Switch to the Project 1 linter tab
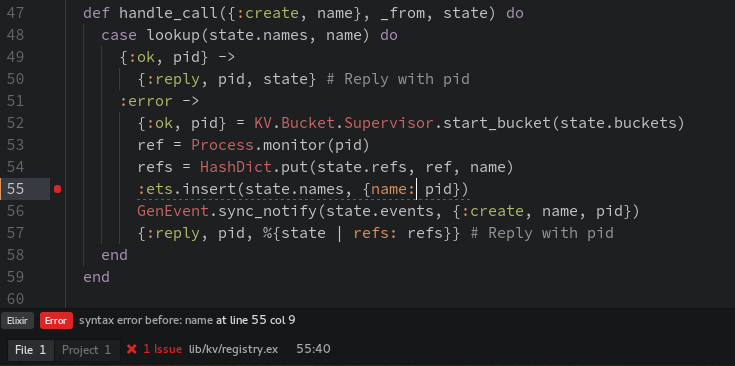The height and width of the screenshot is (366, 735). 87,350
